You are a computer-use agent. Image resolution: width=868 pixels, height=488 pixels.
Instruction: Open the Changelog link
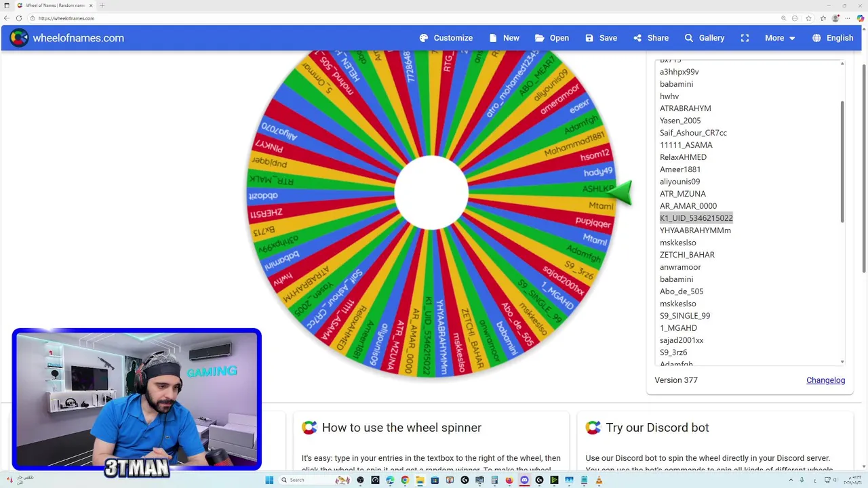point(825,380)
